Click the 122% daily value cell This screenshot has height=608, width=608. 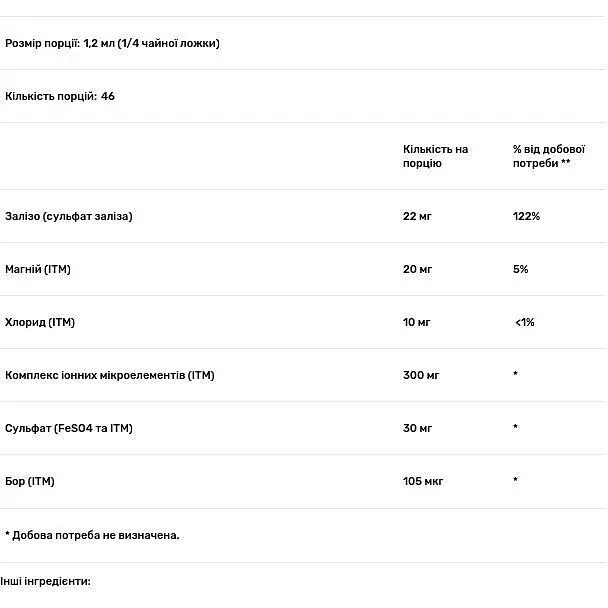tap(526, 216)
